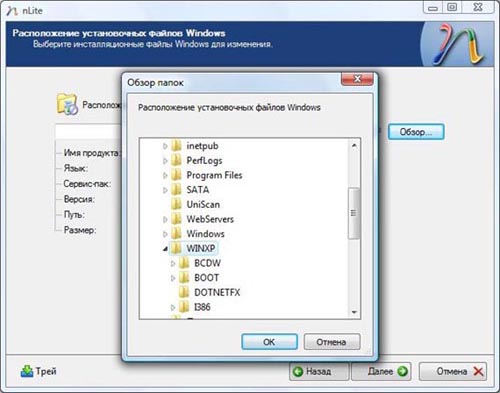Confirm folder selection with OK

[269, 342]
